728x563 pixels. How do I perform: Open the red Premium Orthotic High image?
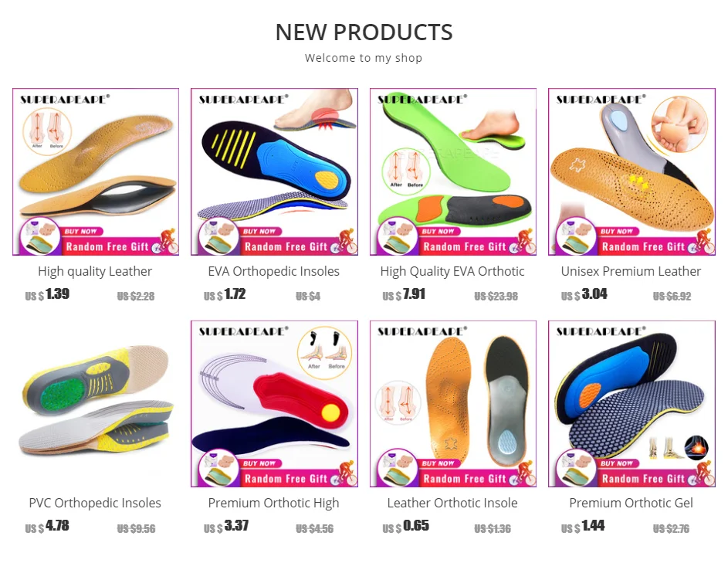pyautogui.click(x=274, y=404)
